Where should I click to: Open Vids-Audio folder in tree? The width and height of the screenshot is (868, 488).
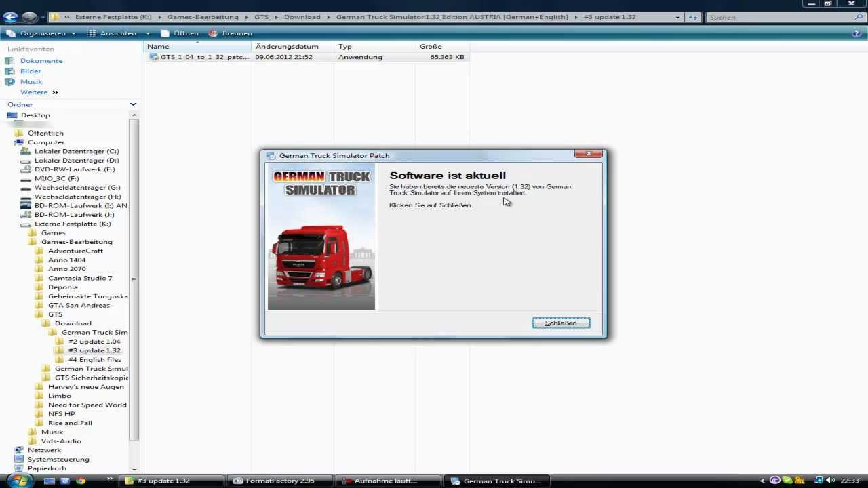pyautogui.click(x=61, y=441)
